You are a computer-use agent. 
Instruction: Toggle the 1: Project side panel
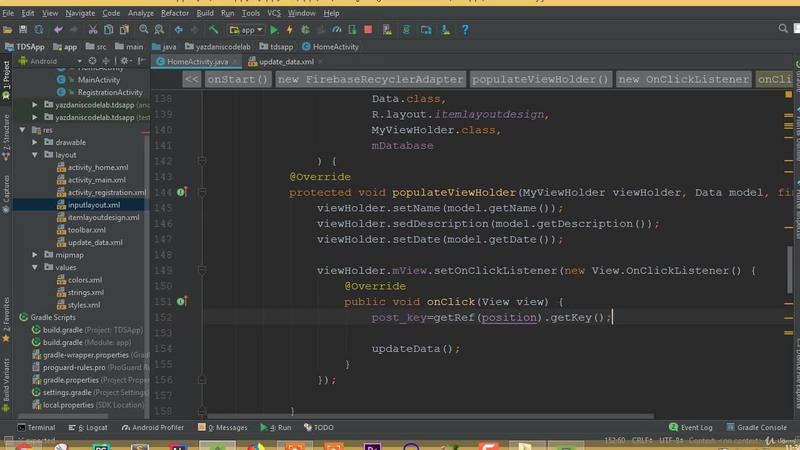6,80
